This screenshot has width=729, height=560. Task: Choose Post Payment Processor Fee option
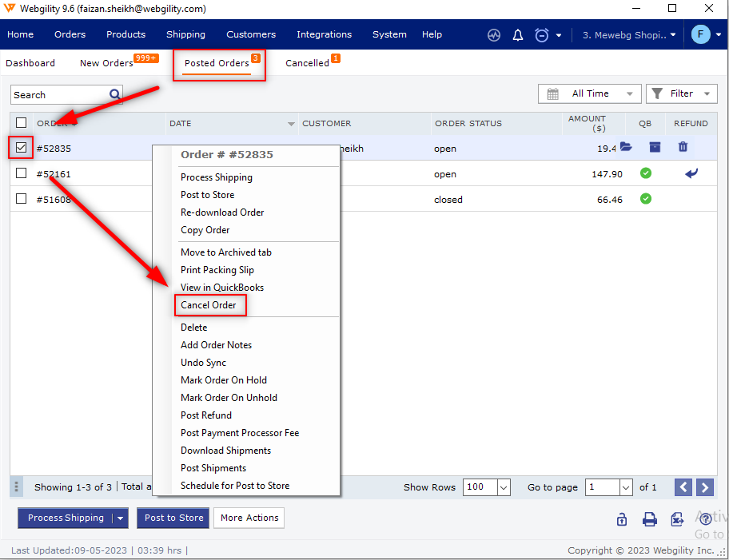coord(240,433)
